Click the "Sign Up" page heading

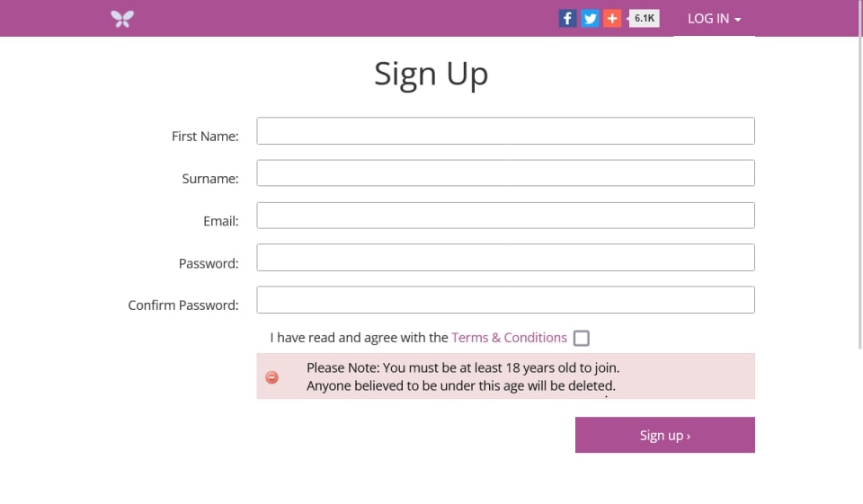(x=431, y=74)
